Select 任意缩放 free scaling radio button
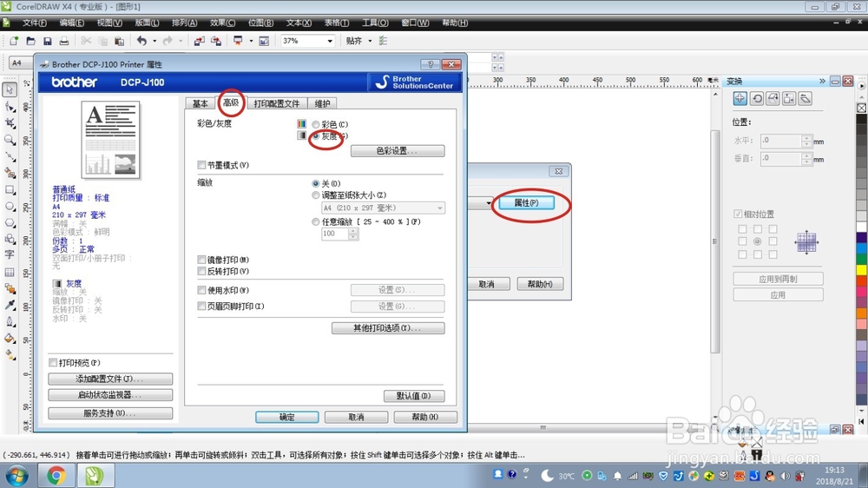This screenshot has width=868, height=488. pyautogui.click(x=316, y=221)
